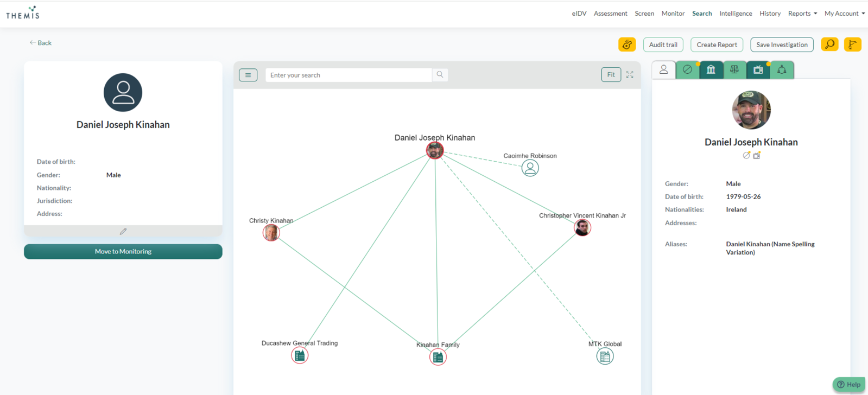Click Kinahan Family organization node
Viewport: 868px width, 395px height.
pyautogui.click(x=438, y=357)
